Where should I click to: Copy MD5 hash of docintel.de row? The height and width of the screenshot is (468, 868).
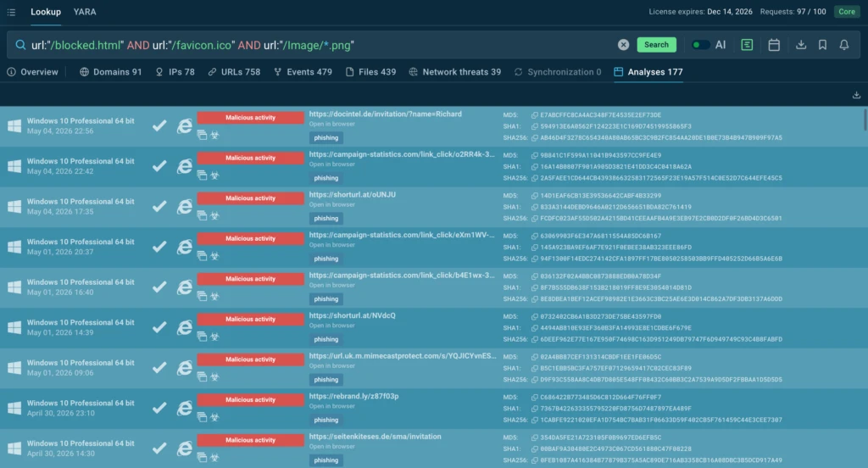[534, 115]
